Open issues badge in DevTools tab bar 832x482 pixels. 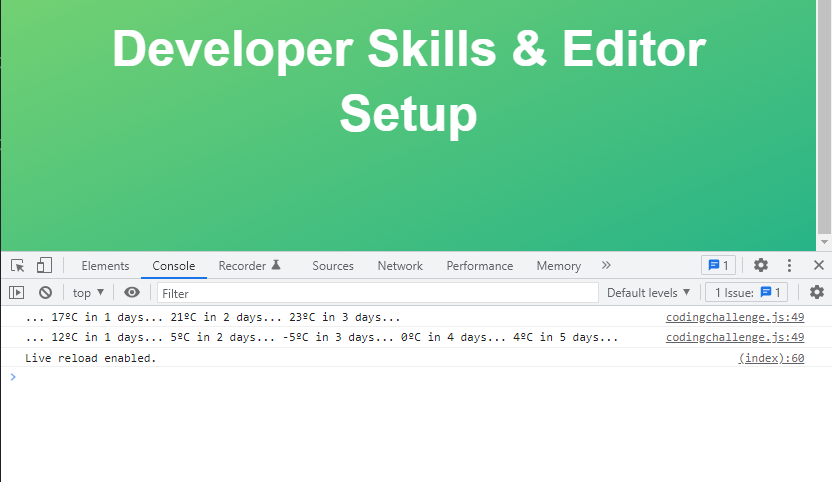point(718,265)
